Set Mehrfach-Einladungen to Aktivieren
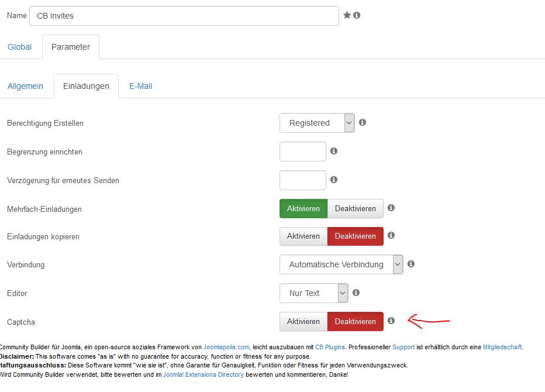Viewport: 545px width, 392px height. click(x=303, y=209)
